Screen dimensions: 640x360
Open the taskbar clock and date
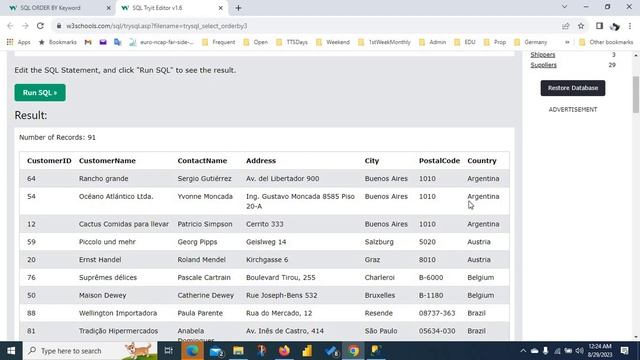point(600,351)
